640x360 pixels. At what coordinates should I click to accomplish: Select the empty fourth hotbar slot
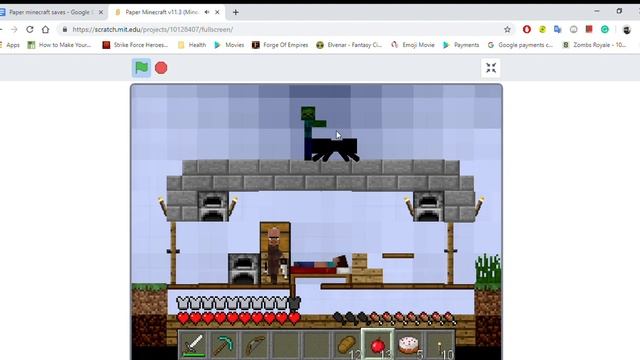pyautogui.click(x=285, y=345)
